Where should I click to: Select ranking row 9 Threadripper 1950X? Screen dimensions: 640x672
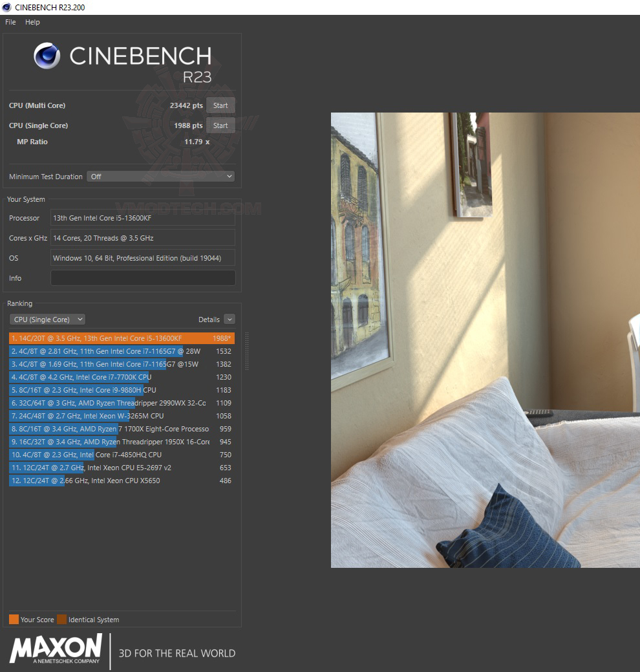click(x=122, y=442)
